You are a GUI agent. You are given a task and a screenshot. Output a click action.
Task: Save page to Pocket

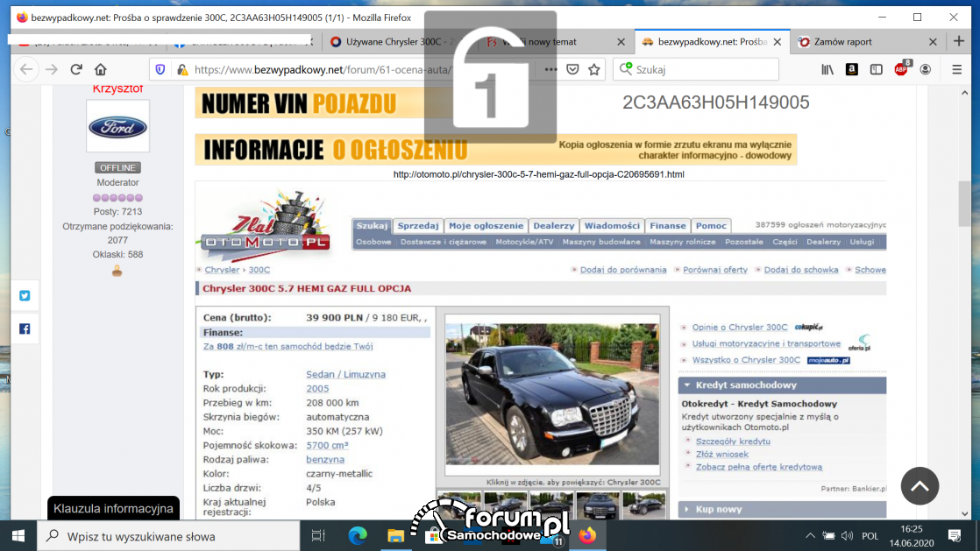tap(572, 69)
